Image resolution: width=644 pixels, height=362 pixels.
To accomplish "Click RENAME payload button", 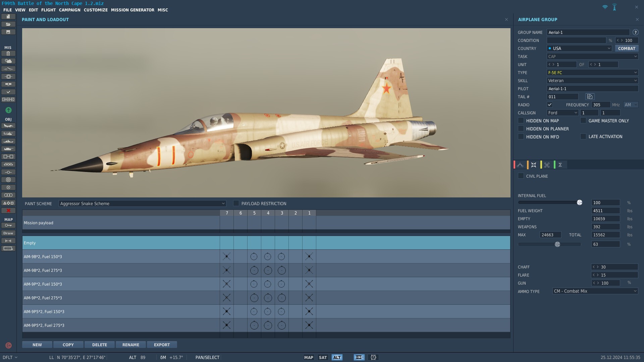I will click(131, 345).
